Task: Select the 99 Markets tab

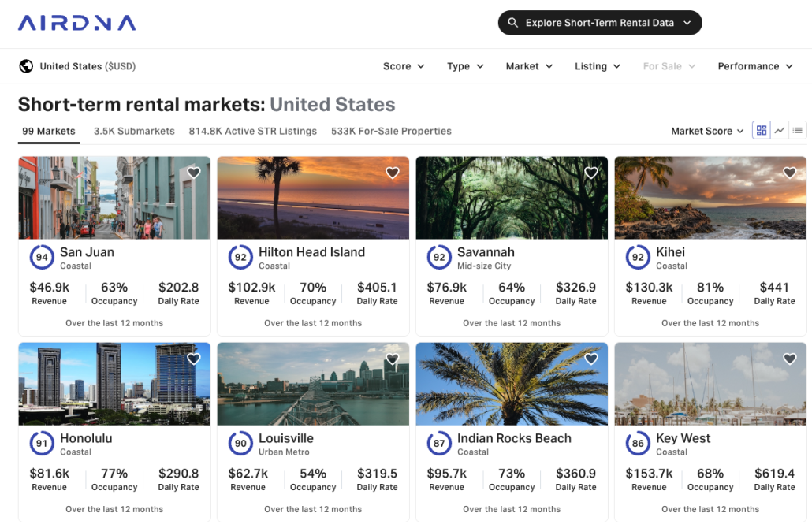Action: (49, 132)
